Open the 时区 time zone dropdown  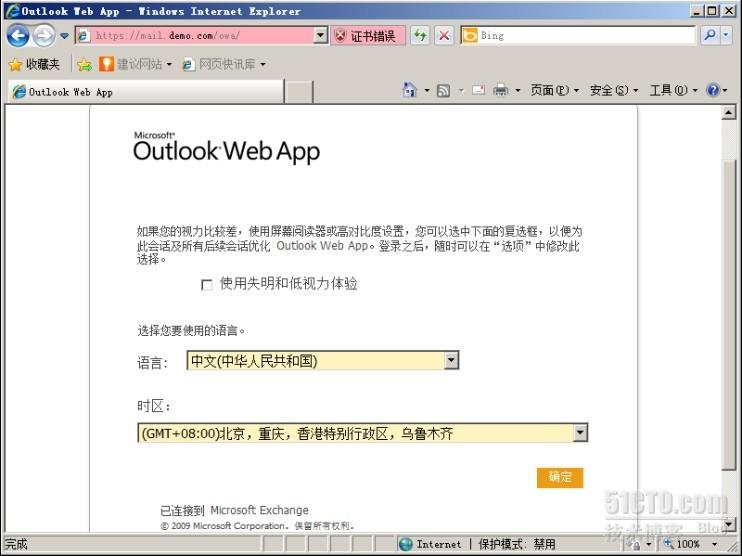362,433
